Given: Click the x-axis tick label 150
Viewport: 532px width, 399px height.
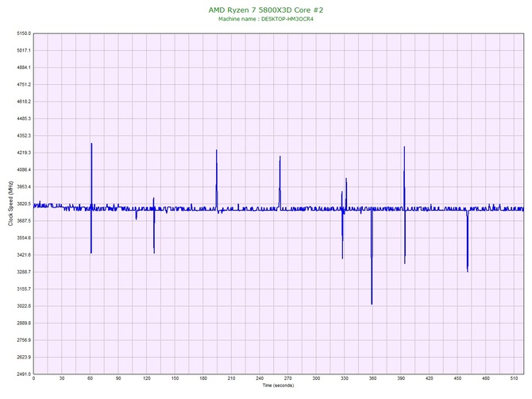Looking at the screenshot, I should pyautogui.click(x=175, y=378).
